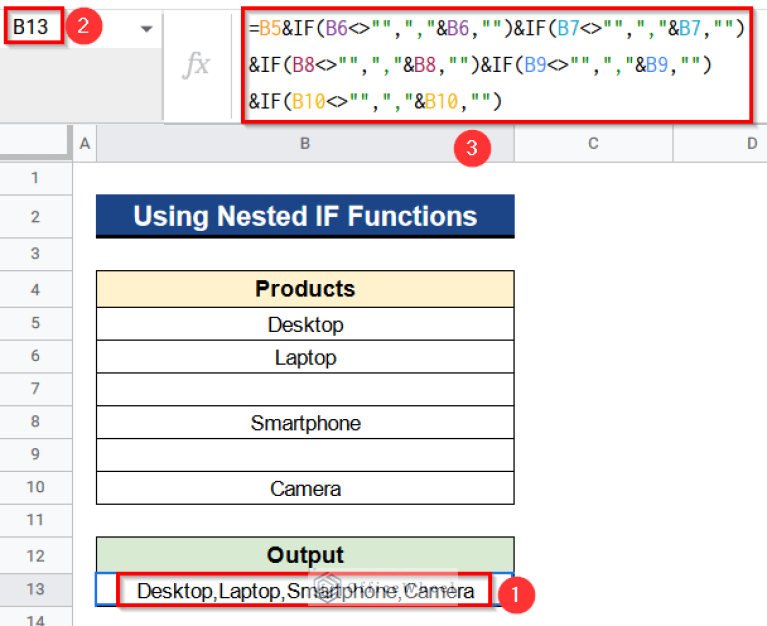767x626 pixels.
Task: Click the Output header cell
Action: tap(305, 555)
